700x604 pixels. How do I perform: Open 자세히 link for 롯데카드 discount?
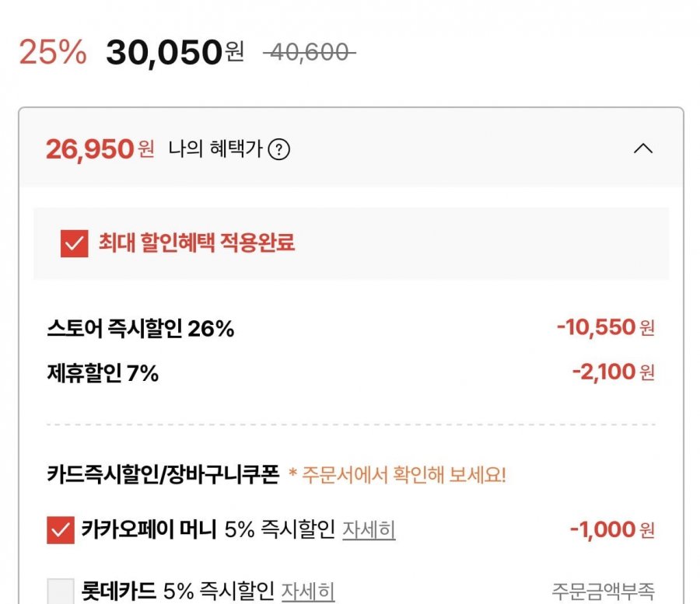(x=308, y=591)
